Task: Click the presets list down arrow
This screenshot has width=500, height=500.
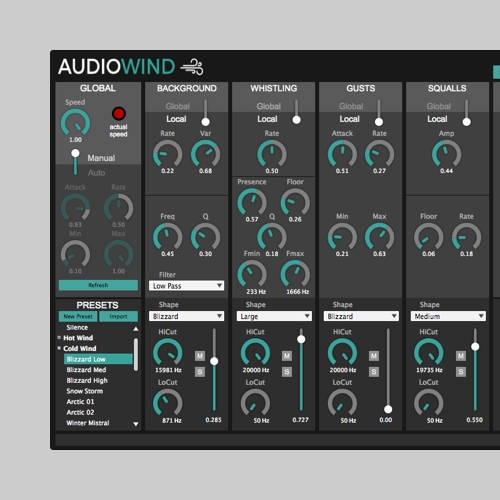Action: pyautogui.click(x=136, y=424)
